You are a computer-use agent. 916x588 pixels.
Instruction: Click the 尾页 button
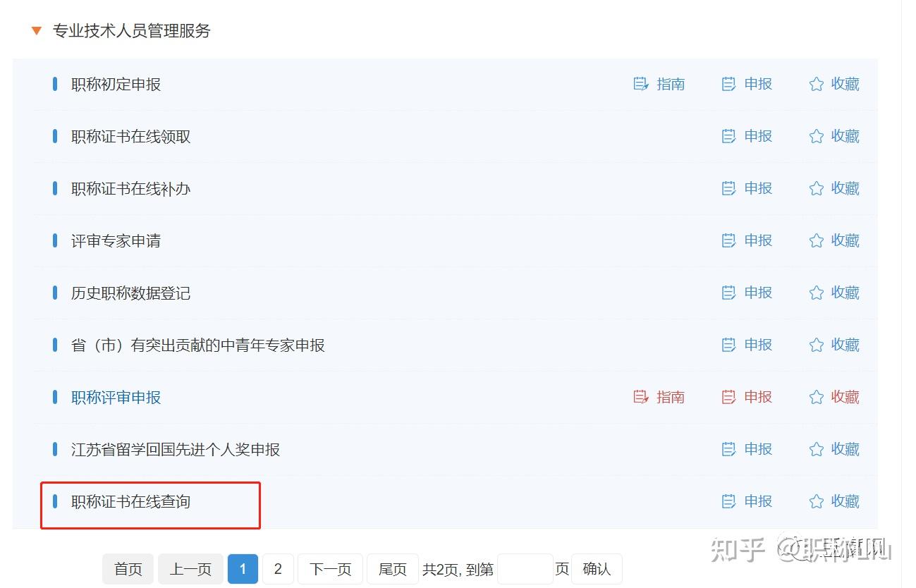coord(392,569)
